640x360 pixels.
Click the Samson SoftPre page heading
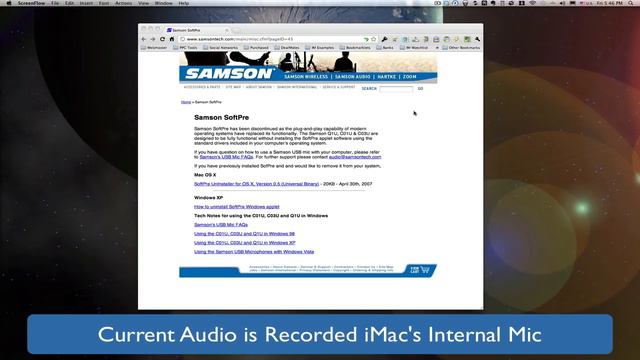221,118
